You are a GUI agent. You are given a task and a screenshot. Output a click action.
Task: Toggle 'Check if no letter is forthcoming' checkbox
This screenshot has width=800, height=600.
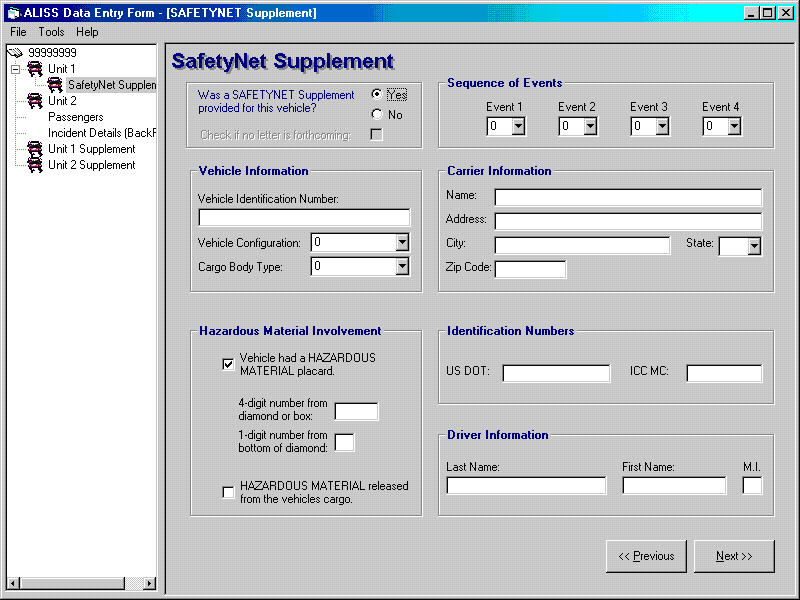377,135
